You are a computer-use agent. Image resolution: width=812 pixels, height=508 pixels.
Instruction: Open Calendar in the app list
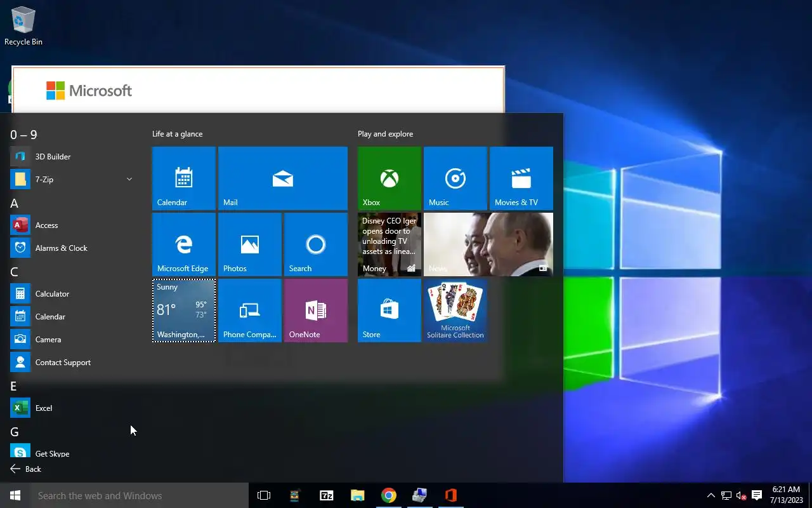tap(71, 317)
